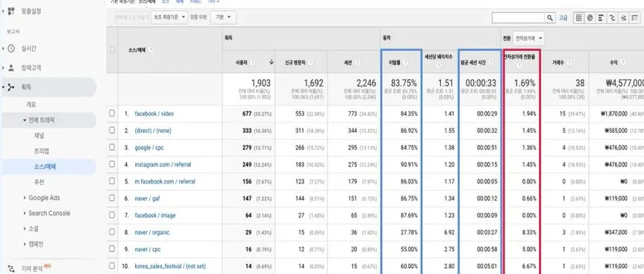
Task: Check the facebook / image row checkbox
Action: (x=112, y=215)
